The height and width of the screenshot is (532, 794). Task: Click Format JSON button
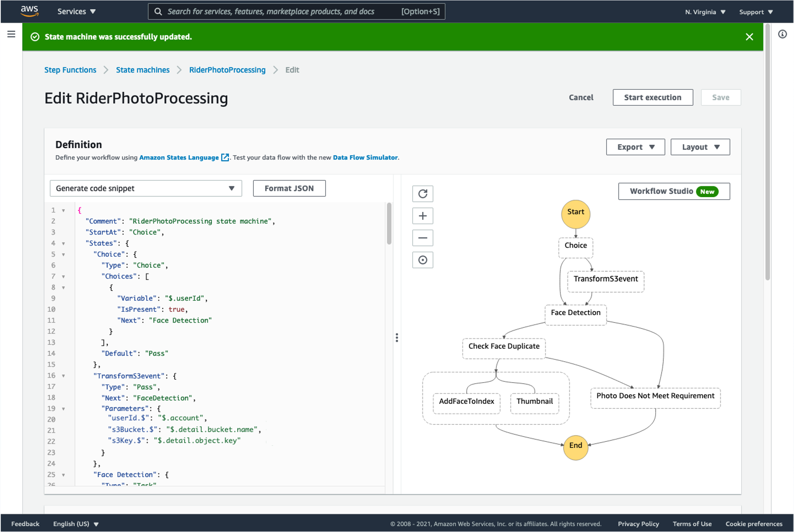289,188
